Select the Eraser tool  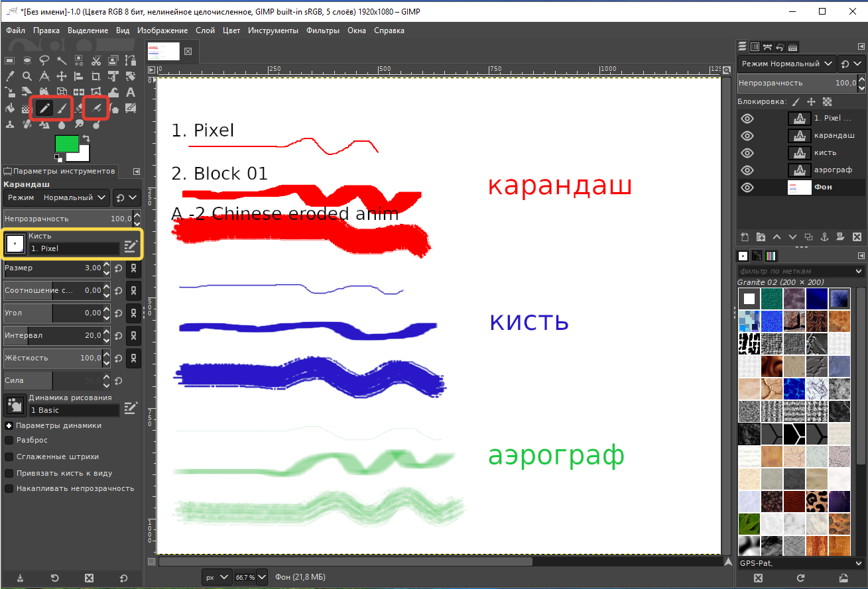coord(79,108)
